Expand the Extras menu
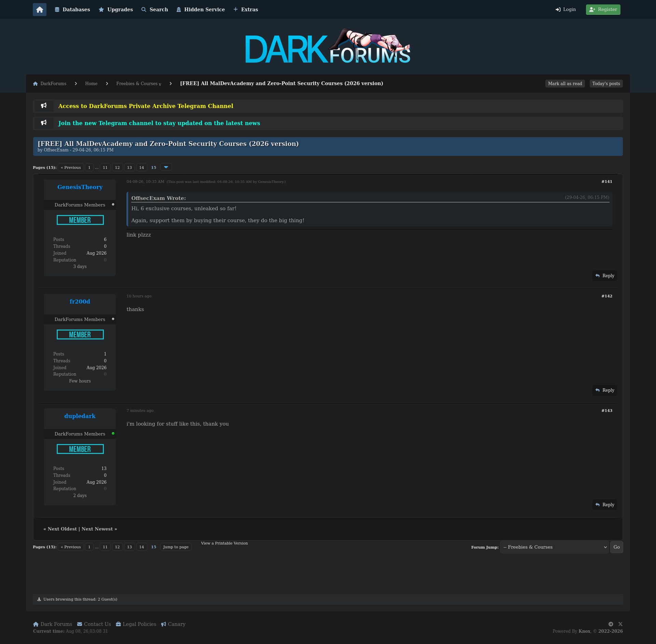 (x=246, y=10)
